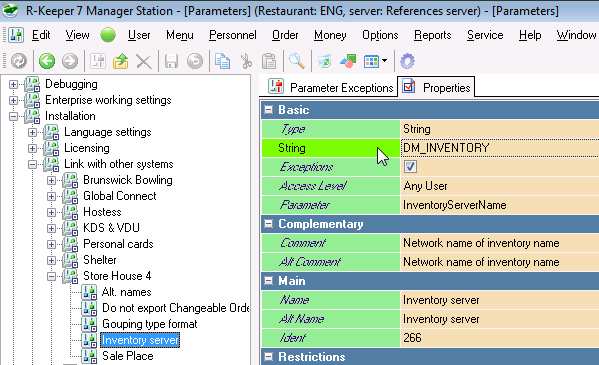This screenshot has height=365, width=599.
Task: Select Global Connect in the tree
Action: (x=120, y=196)
